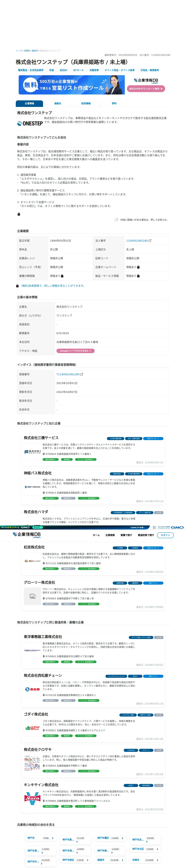This screenshot has width=186, height=868.
Task: Expand the 姫路市 region chevron
Action: pos(123,860)
